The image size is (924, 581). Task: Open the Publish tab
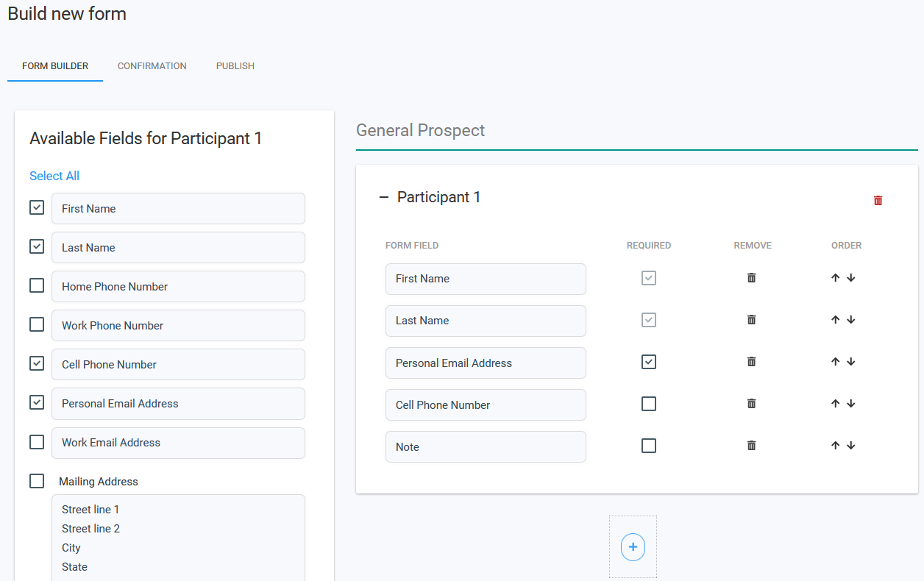click(235, 65)
